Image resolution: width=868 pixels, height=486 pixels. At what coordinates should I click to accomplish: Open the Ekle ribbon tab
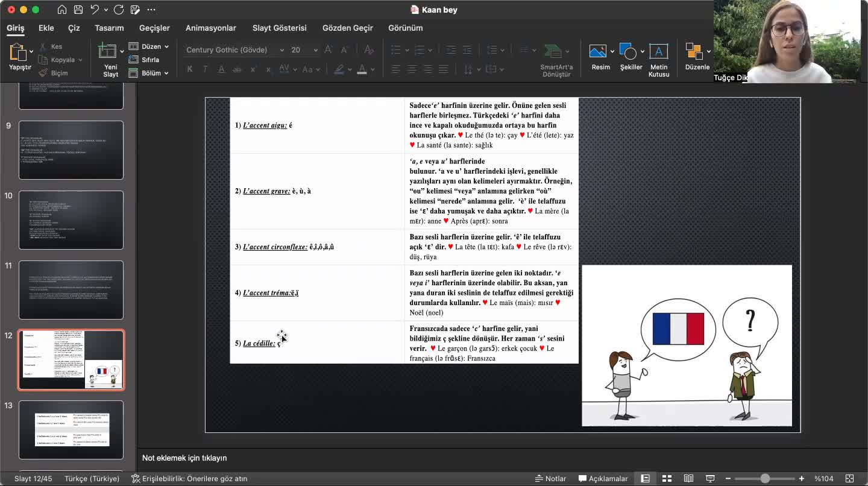click(46, 28)
